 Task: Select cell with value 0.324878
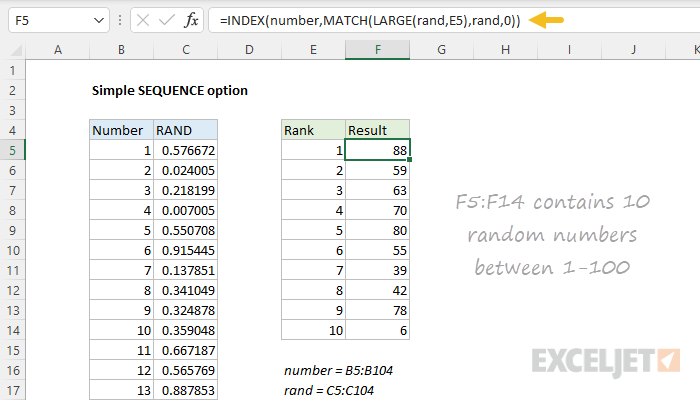tap(186, 310)
